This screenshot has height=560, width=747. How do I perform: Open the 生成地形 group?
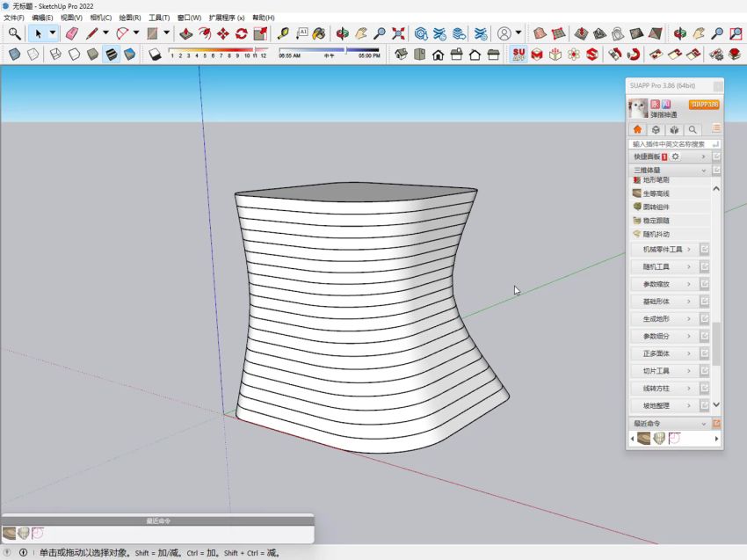click(666, 319)
